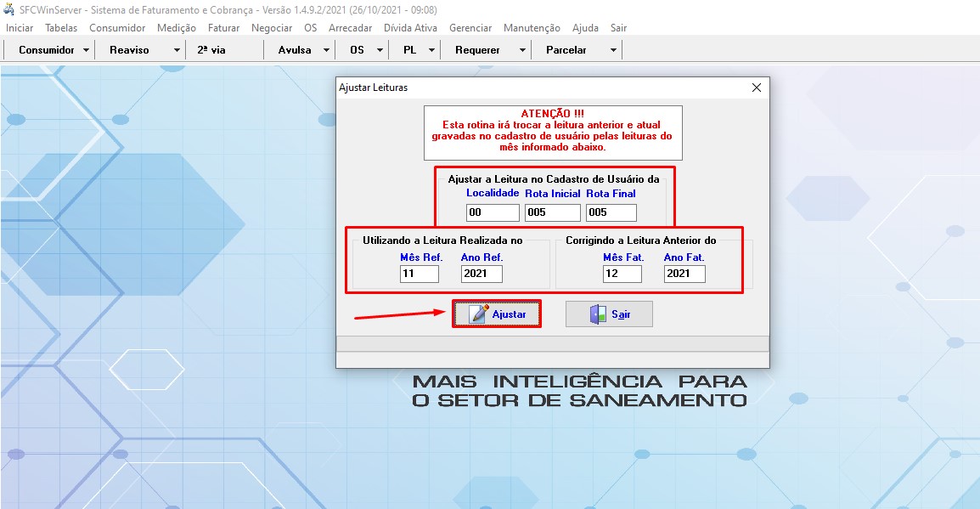
Task: Click the Ano Fat. input field
Action: click(684, 274)
